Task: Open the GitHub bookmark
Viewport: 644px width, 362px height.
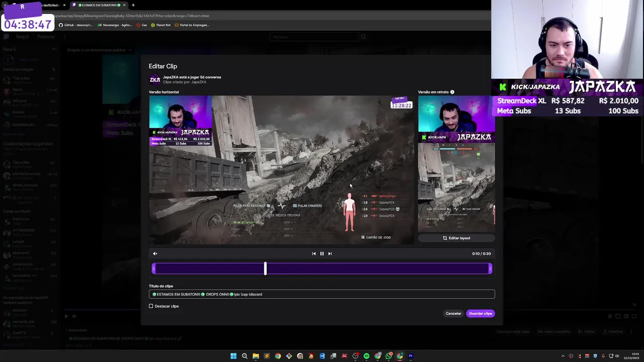Action: click(x=75, y=25)
